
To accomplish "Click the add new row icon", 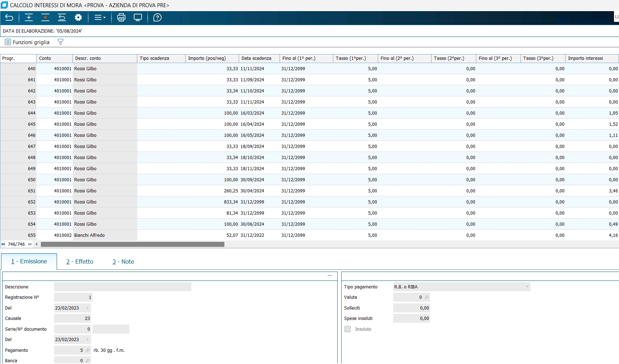I will point(29,18).
